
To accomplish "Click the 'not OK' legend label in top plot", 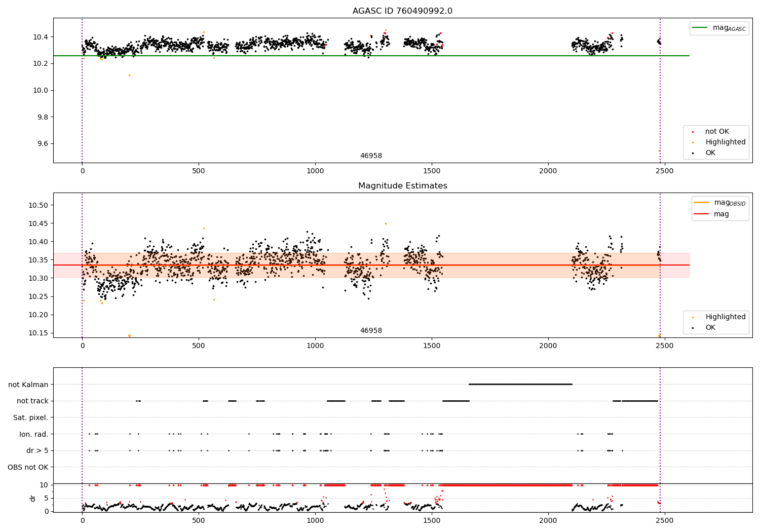I will coord(717,132).
